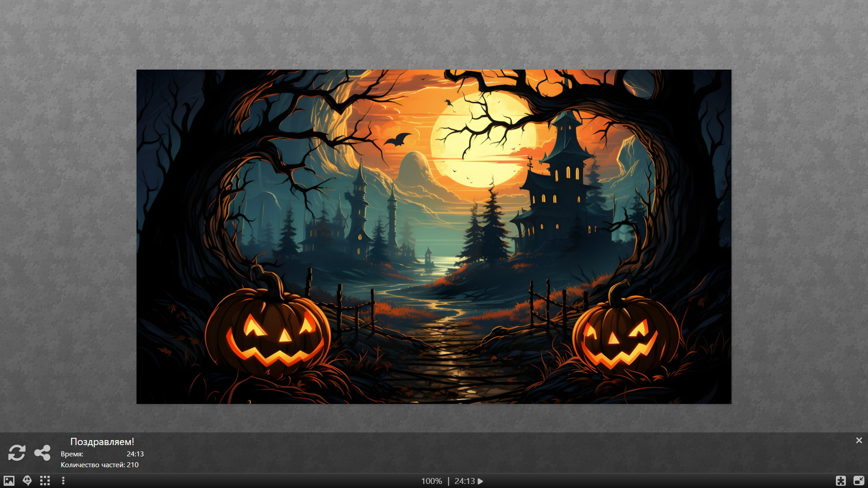This screenshot has height=488, width=868.
Task: Restart the puzzle with the refresh arrows
Action: click(x=17, y=453)
